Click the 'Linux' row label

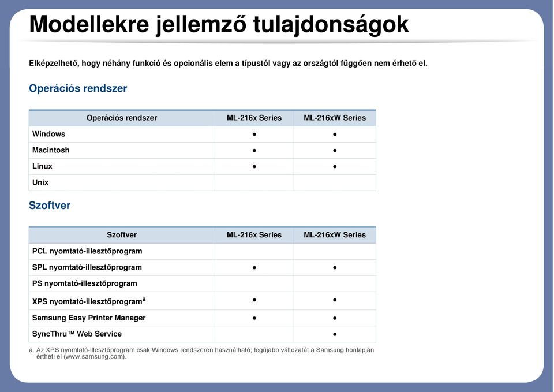point(42,166)
